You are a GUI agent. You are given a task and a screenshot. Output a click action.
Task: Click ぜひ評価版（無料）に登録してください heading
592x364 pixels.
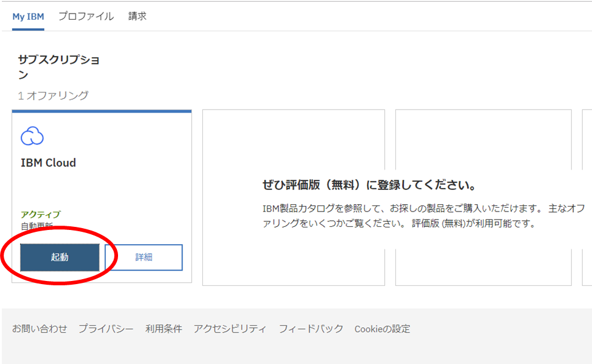pos(369,185)
